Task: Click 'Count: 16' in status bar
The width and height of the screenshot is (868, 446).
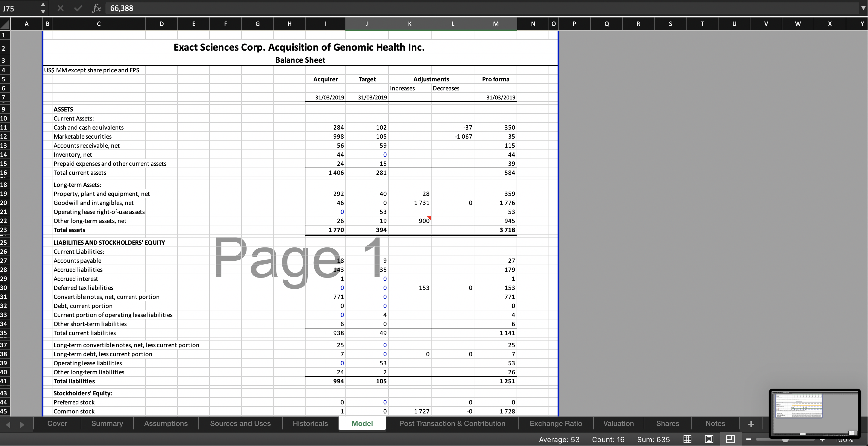Action: coord(608,440)
